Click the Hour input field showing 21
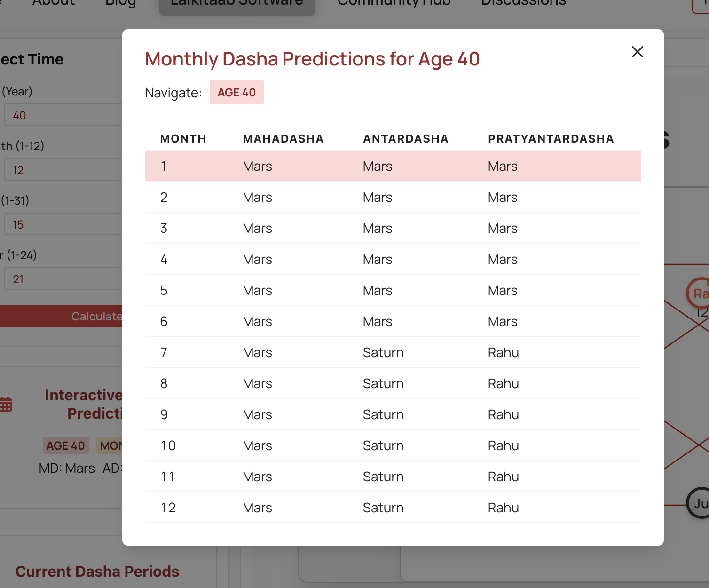 [x=63, y=279]
